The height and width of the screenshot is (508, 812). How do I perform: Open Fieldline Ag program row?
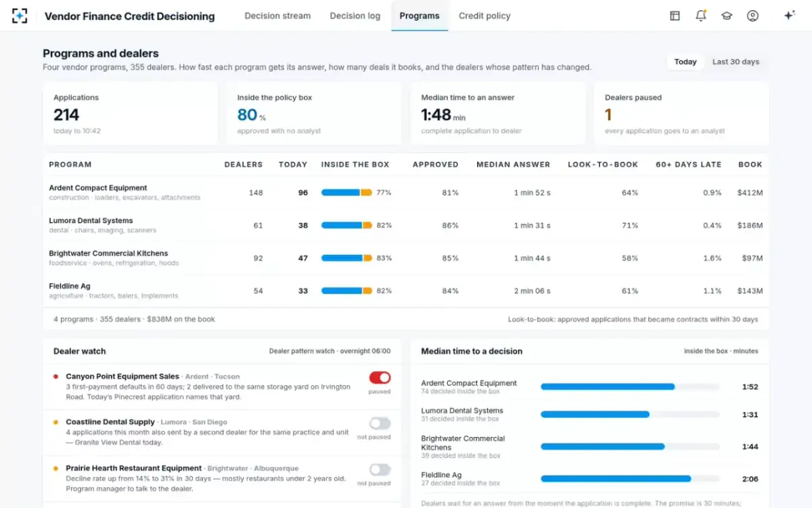406,291
